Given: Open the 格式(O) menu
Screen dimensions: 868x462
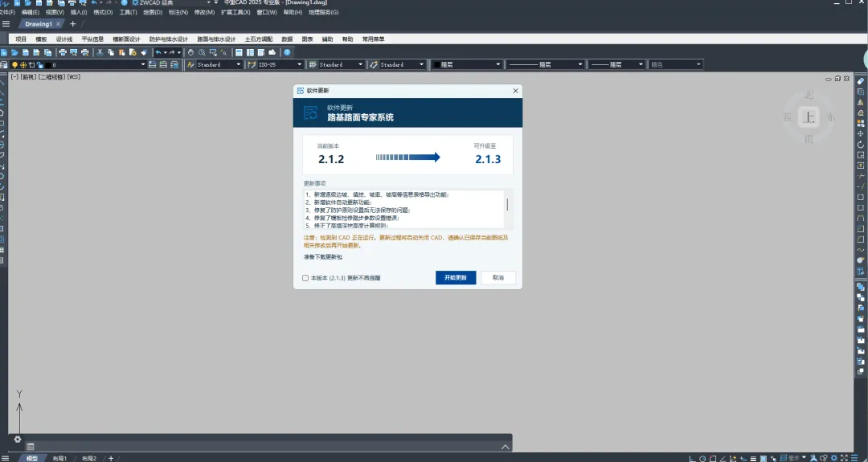Looking at the screenshot, I should (x=103, y=12).
